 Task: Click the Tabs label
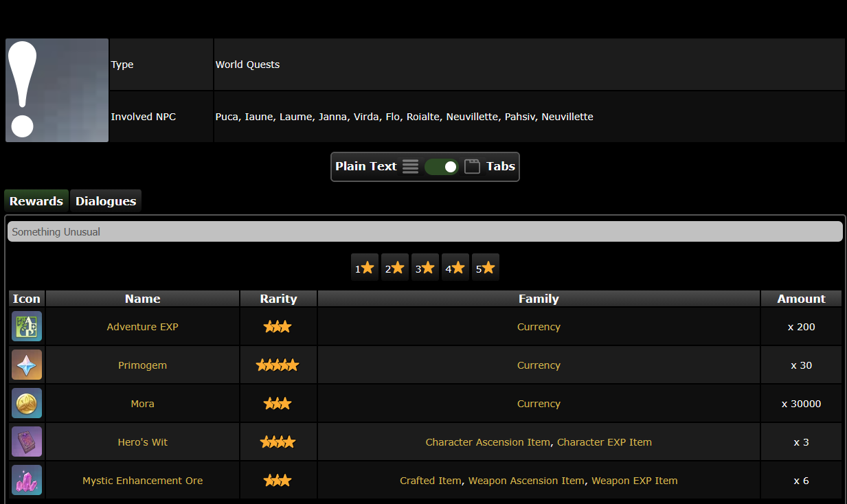(x=501, y=166)
